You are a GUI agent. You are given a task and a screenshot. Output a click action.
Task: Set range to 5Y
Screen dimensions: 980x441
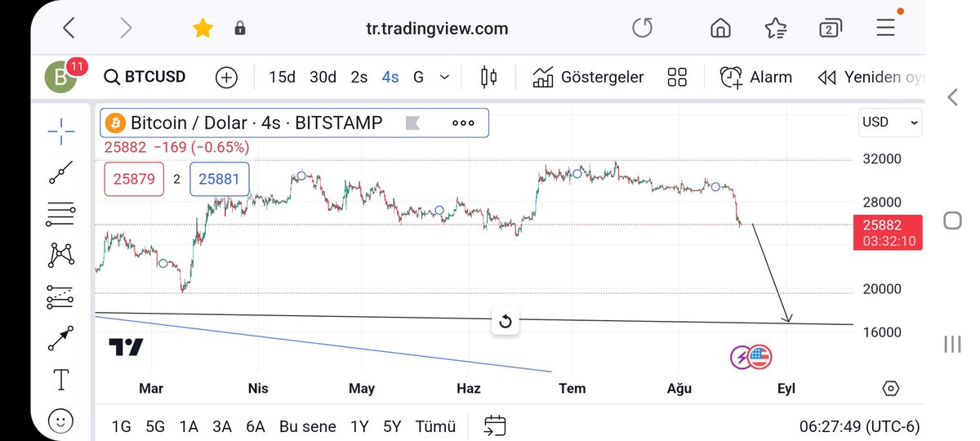click(x=392, y=426)
